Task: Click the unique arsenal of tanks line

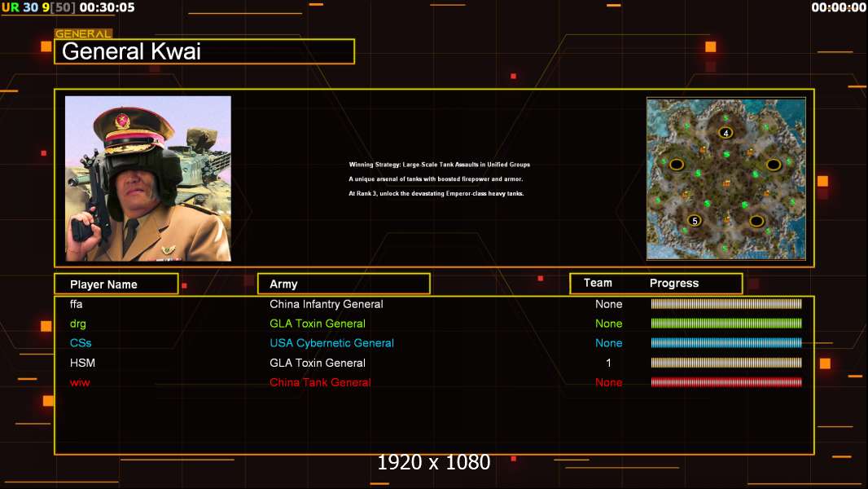Action: click(x=436, y=178)
